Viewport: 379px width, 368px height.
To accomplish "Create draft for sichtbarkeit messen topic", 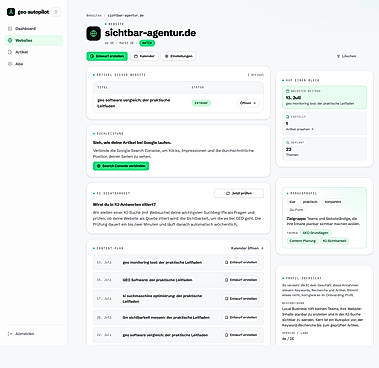I will pos(241,317).
